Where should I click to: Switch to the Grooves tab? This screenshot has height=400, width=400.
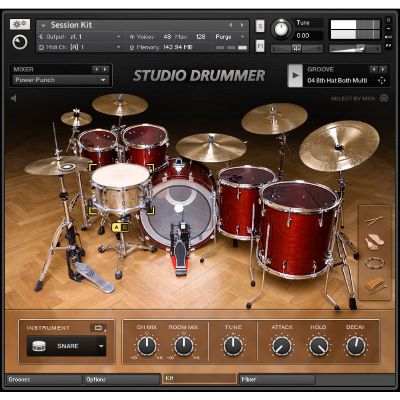point(44,379)
